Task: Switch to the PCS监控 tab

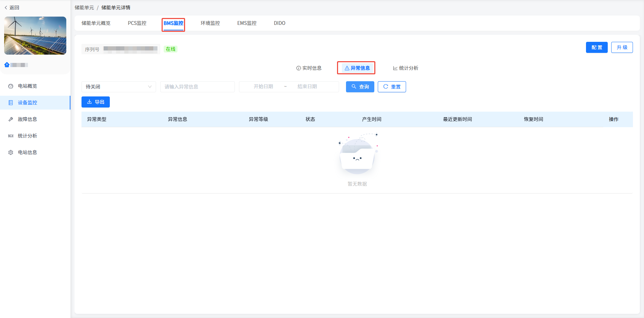Action: pos(137,23)
